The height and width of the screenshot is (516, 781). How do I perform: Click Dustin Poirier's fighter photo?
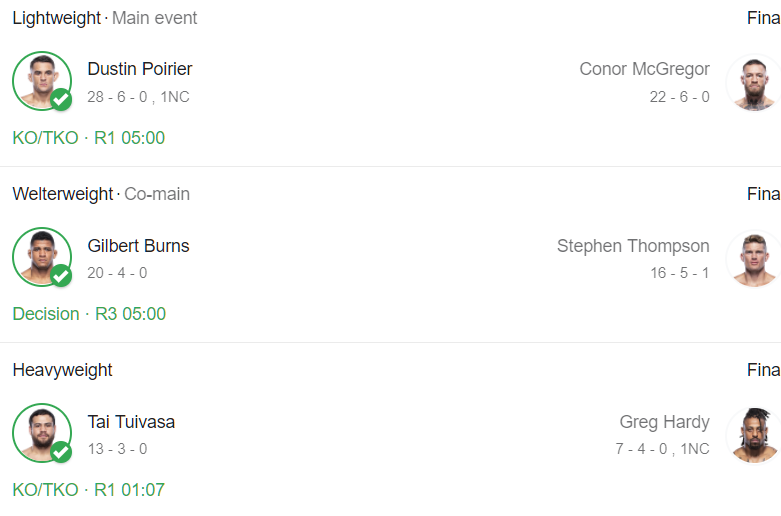(40, 79)
